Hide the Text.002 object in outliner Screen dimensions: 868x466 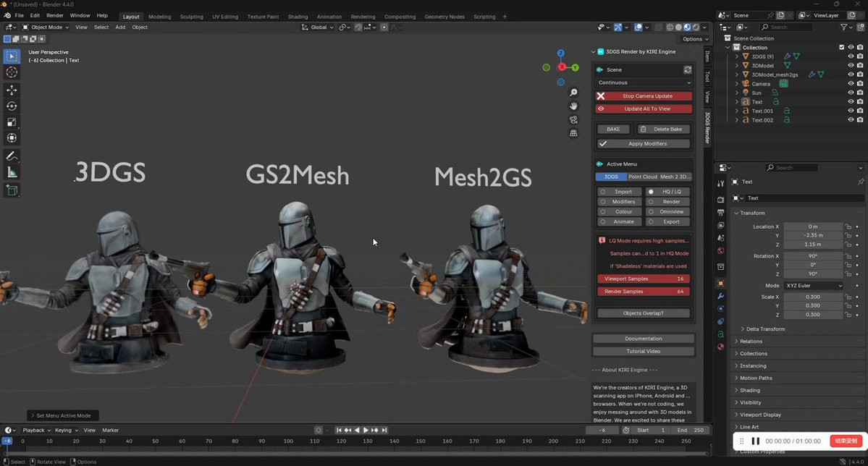(851, 119)
